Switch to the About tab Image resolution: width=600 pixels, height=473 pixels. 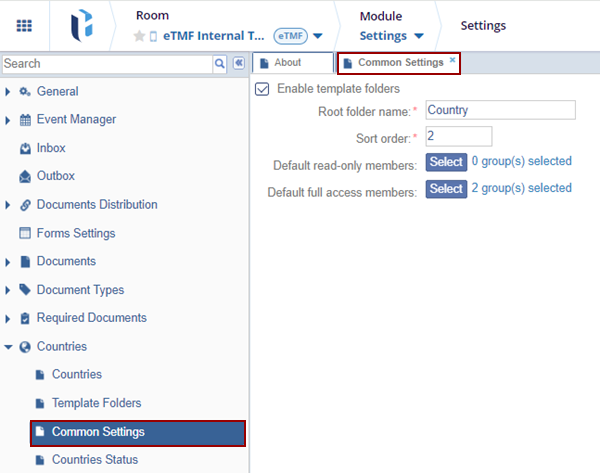[290, 63]
